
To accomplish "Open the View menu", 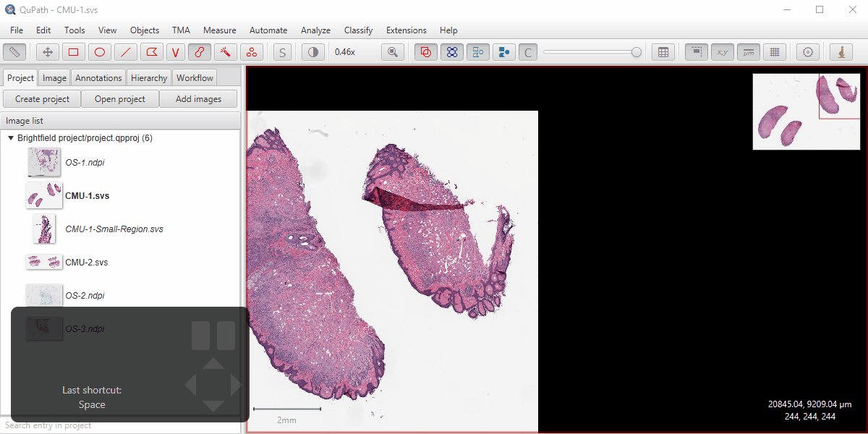I will click(x=108, y=30).
